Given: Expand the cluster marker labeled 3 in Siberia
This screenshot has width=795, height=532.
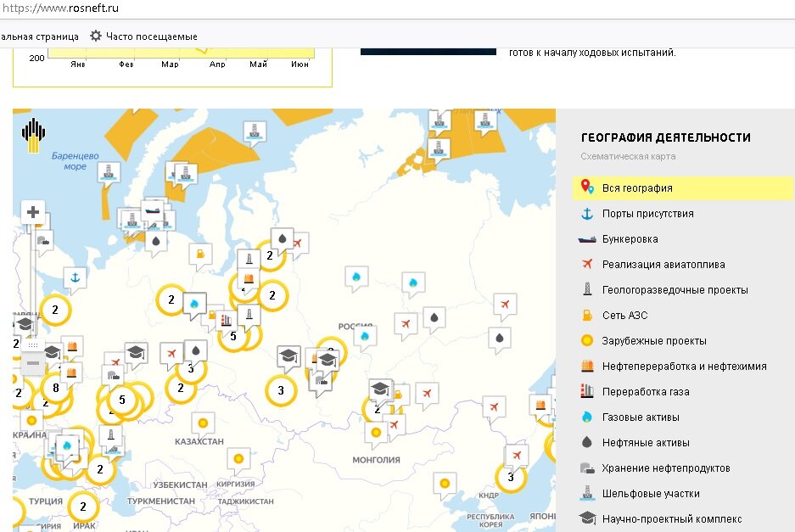Looking at the screenshot, I should (x=280, y=390).
